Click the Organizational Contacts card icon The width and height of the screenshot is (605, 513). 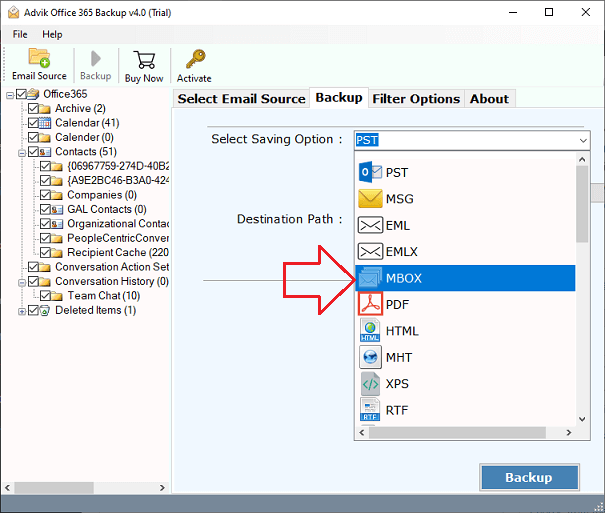(57, 224)
